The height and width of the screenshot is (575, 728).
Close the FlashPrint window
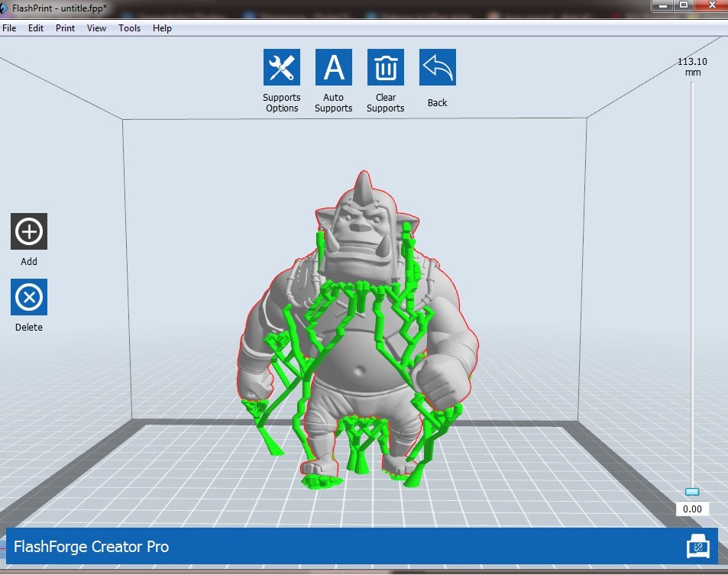[x=711, y=5]
